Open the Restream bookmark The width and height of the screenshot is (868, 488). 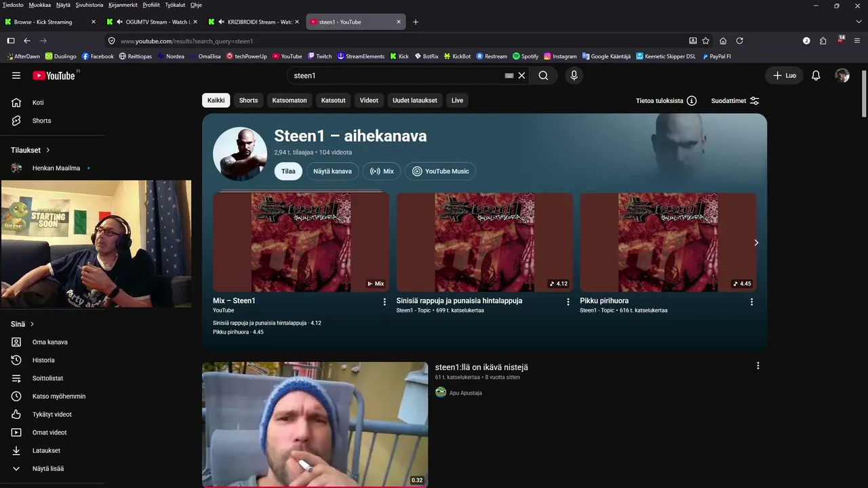(492, 56)
